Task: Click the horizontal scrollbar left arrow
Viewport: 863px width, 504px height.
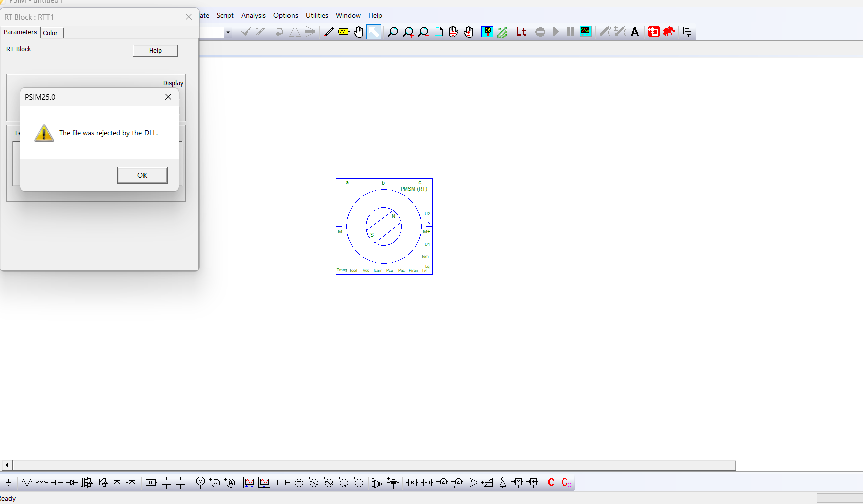Action: (6, 465)
